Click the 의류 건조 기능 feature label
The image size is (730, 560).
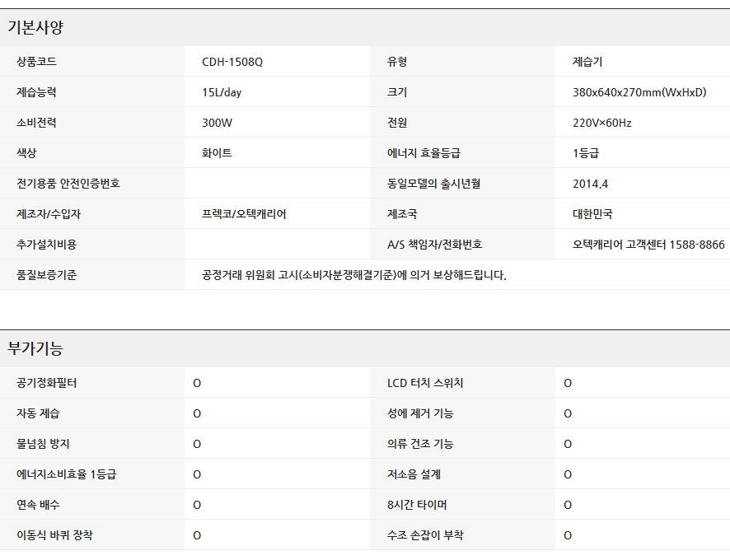[420, 444]
